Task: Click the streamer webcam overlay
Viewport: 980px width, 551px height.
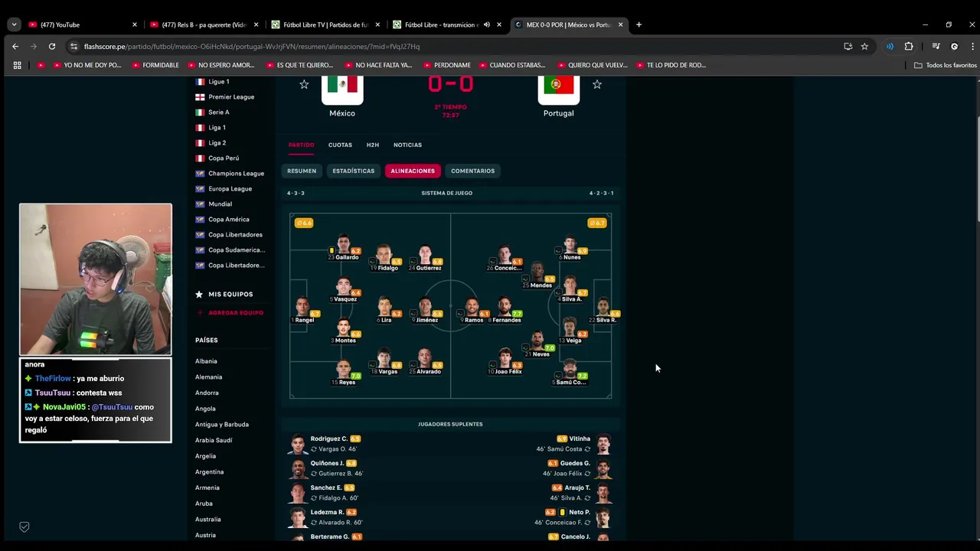Action: pos(96,279)
